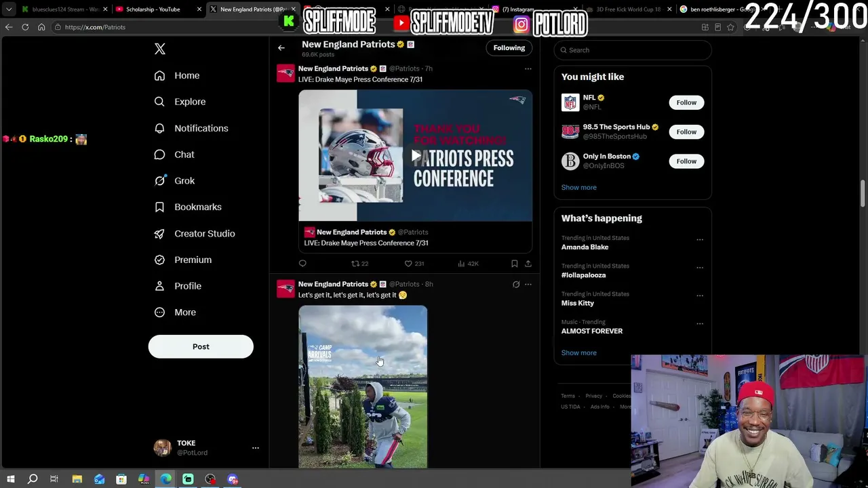The image size is (868, 488).
Task: Reply to the Drake Maye Press Conference post
Action: click(302, 264)
